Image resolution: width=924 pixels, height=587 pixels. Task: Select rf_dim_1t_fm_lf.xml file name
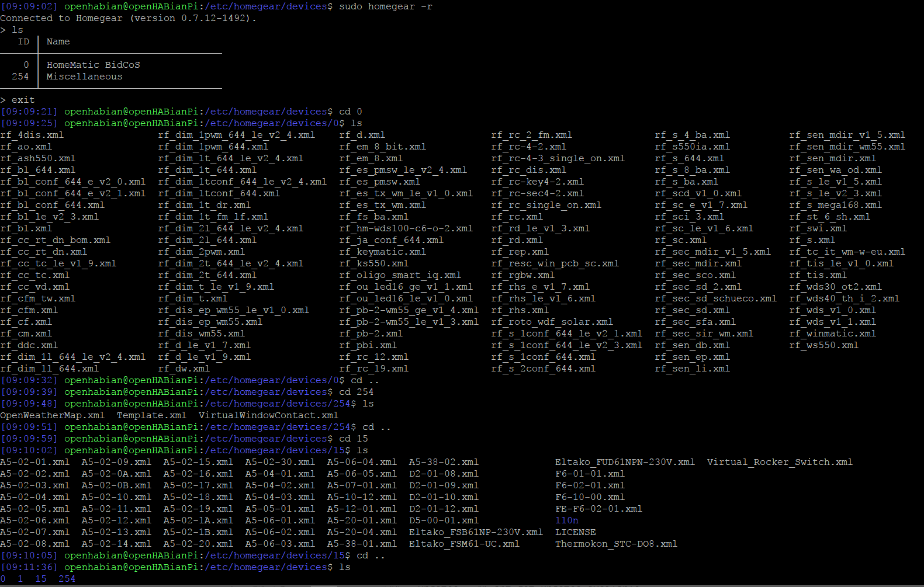[x=213, y=217]
